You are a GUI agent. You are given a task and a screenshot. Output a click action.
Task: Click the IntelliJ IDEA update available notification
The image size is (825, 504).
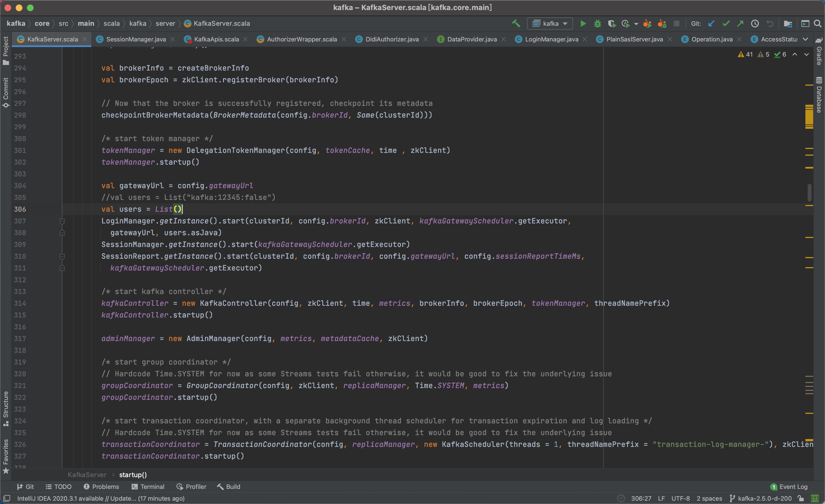[101, 498]
